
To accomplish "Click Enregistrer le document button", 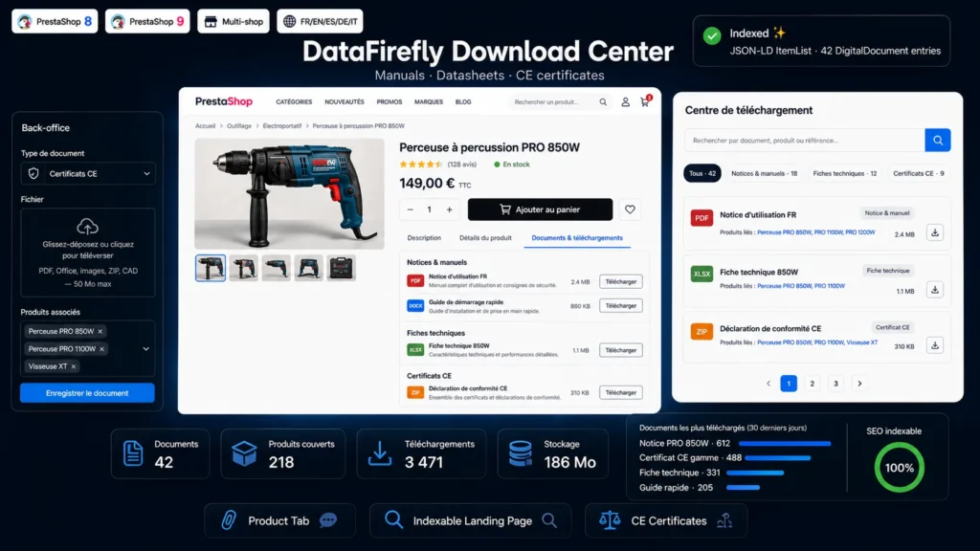I will 87,393.
